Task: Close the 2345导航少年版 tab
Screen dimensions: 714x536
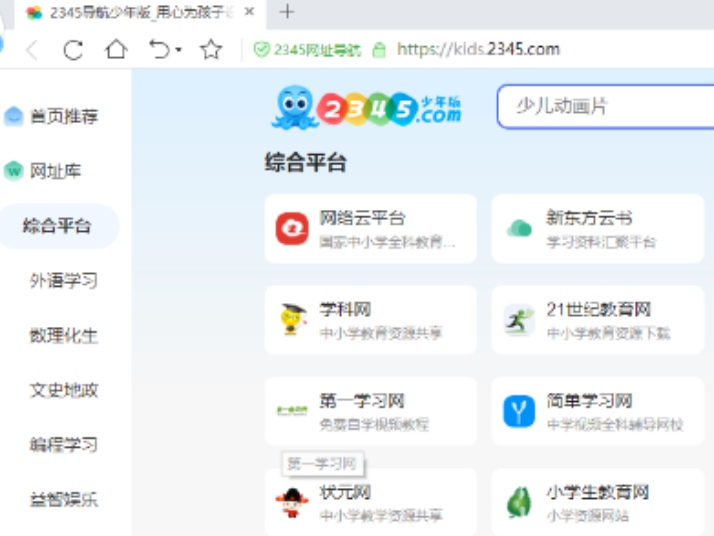Action: point(249,12)
